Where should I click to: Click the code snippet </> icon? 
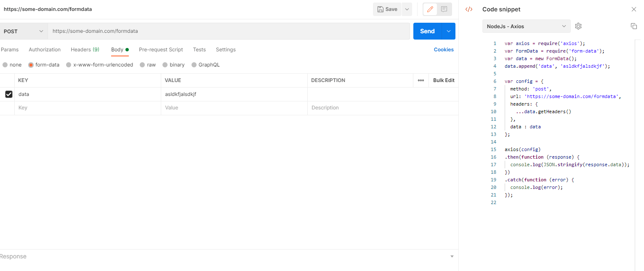click(469, 9)
